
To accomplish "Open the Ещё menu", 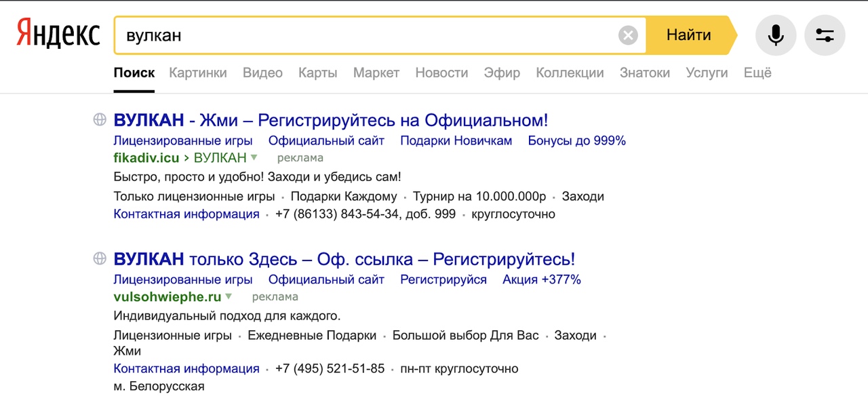I will pos(757,73).
